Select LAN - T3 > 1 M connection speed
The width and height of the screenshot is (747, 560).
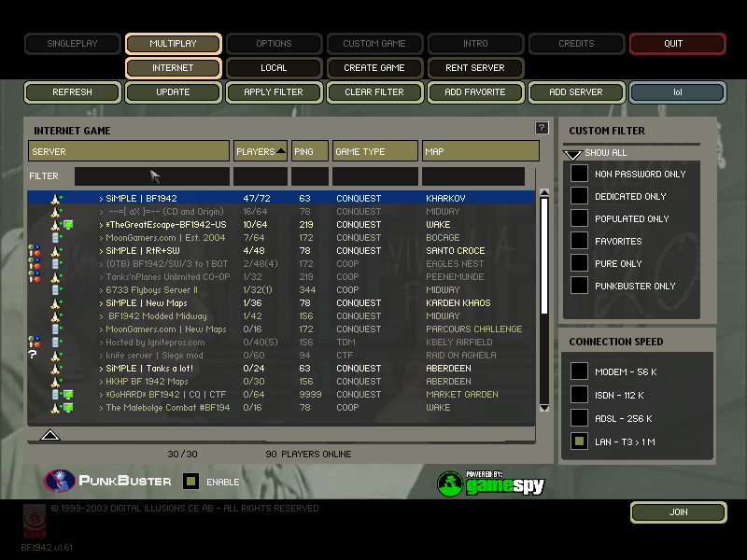(579, 441)
